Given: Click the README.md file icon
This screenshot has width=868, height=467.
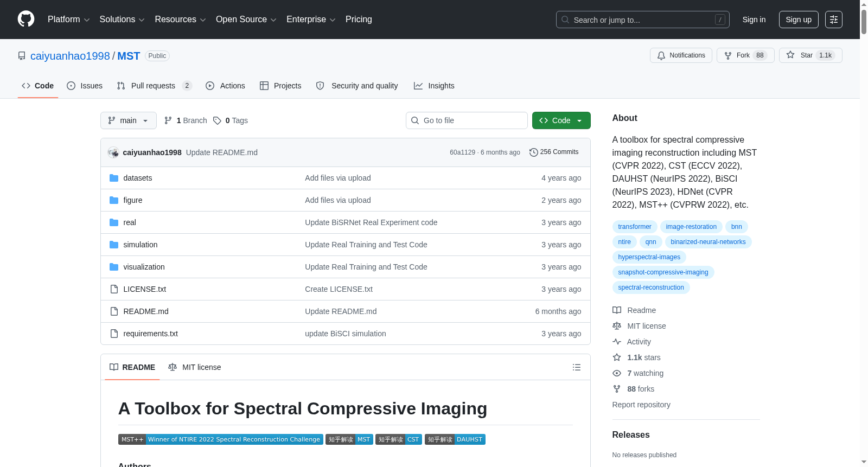Looking at the screenshot, I should [x=114, y=311].
